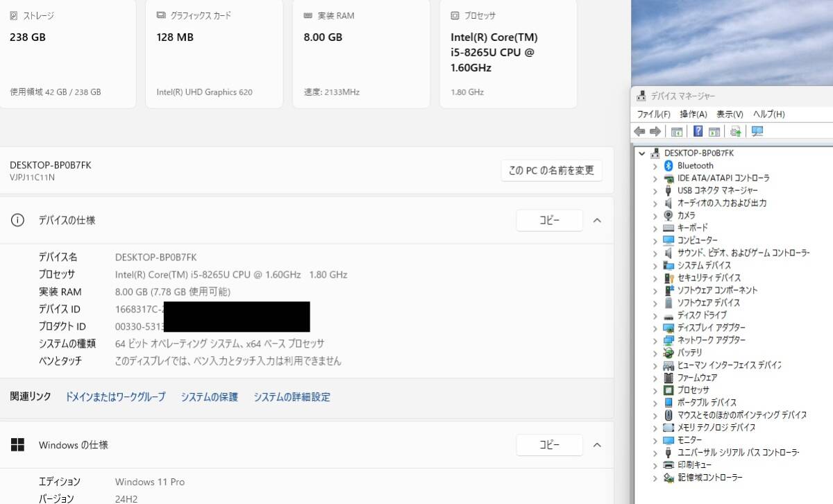Collapse the Windows の仕様 section chevron
The image size is (833, 504).
pos(597,445)
